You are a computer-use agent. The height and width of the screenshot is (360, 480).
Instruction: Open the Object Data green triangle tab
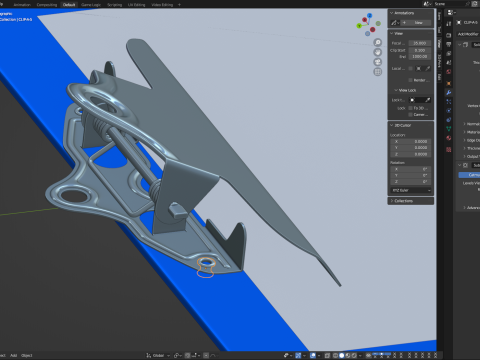click(x=449, y=129)
